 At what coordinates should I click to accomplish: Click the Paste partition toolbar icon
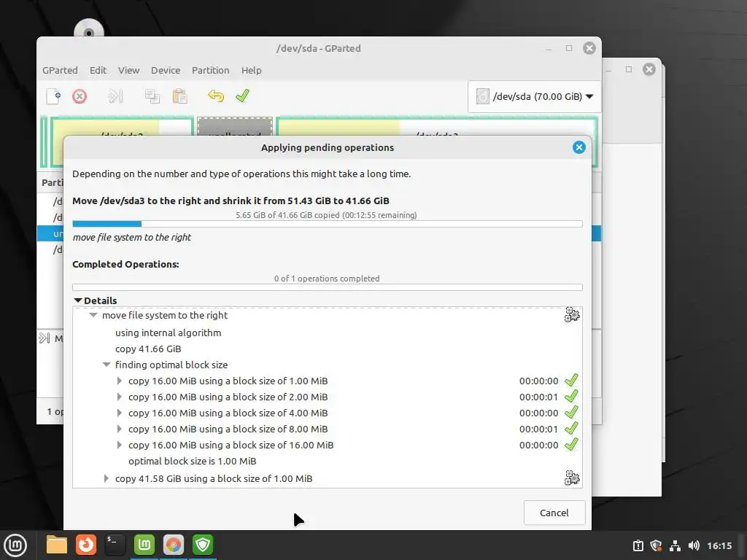(179, 96)
